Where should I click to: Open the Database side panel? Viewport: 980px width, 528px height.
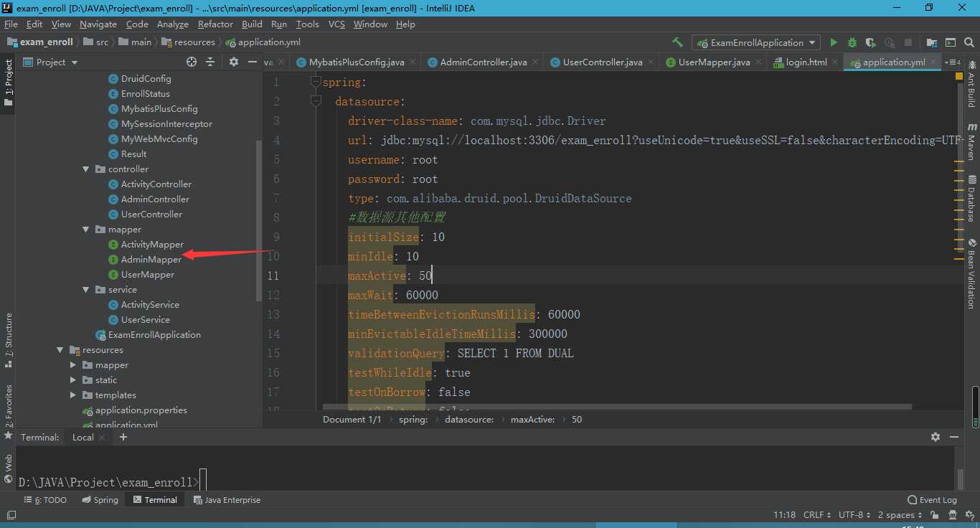pos(971,198)
